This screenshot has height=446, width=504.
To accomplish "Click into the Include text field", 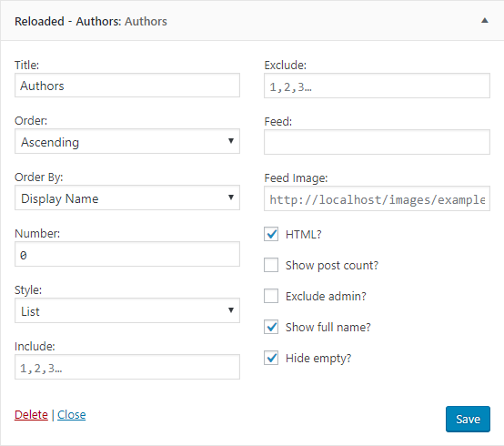I will (x=127, y=367).
